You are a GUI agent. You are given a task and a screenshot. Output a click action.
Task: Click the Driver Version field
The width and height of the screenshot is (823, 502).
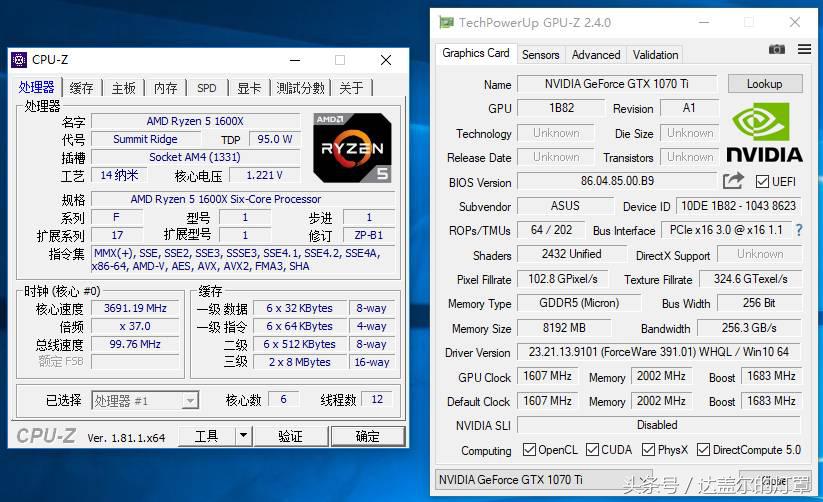659,352
